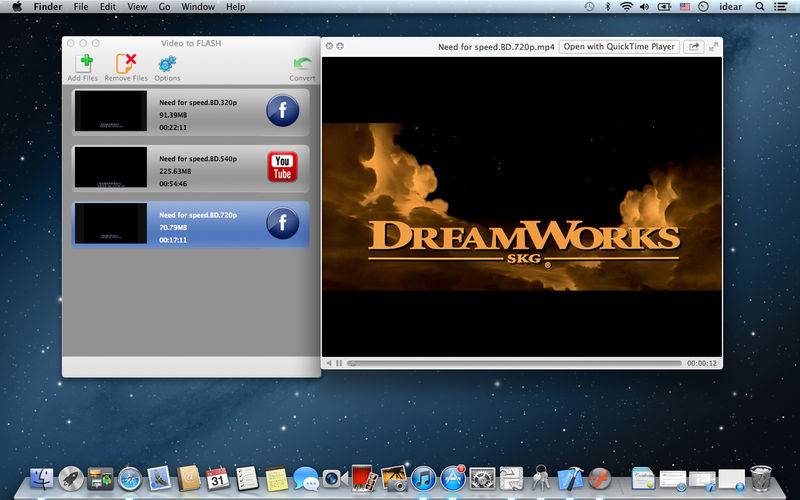Click the Facebook icon on the 720p row
Image resolution: width=800 pixels, height=500 pixels.
tap(283, 223)
